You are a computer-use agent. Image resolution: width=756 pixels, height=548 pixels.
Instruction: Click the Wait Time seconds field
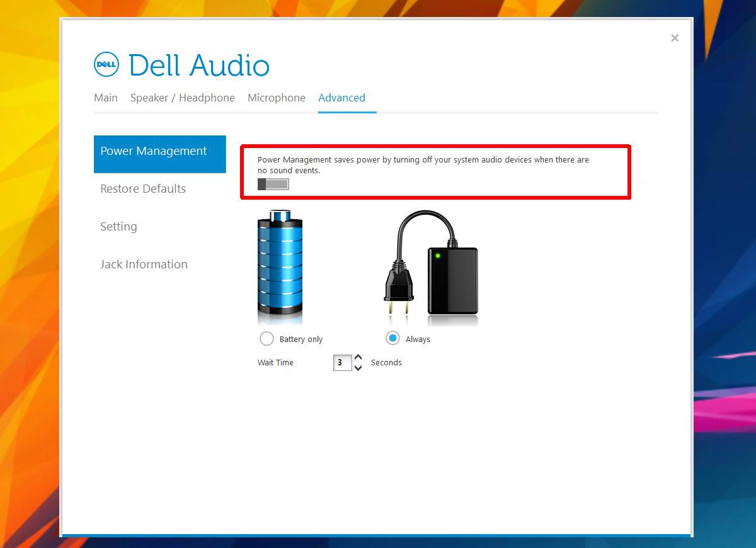pos(342,362)
